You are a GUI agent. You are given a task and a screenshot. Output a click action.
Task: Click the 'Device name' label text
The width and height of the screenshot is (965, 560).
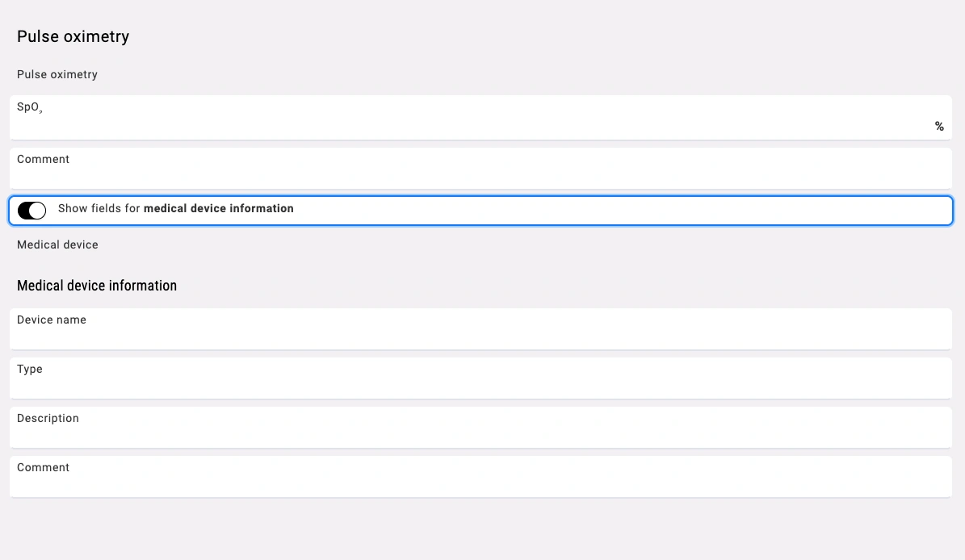pyautogui.click(x=52, y=320)
